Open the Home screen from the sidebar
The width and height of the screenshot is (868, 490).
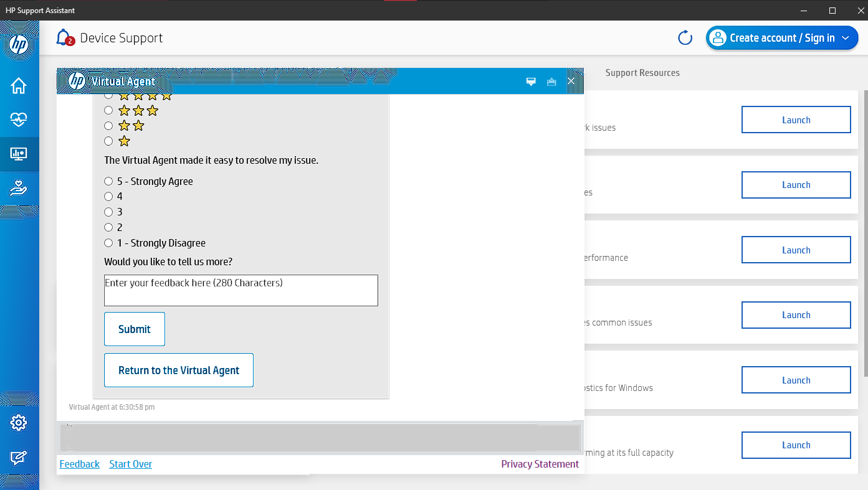19,86
